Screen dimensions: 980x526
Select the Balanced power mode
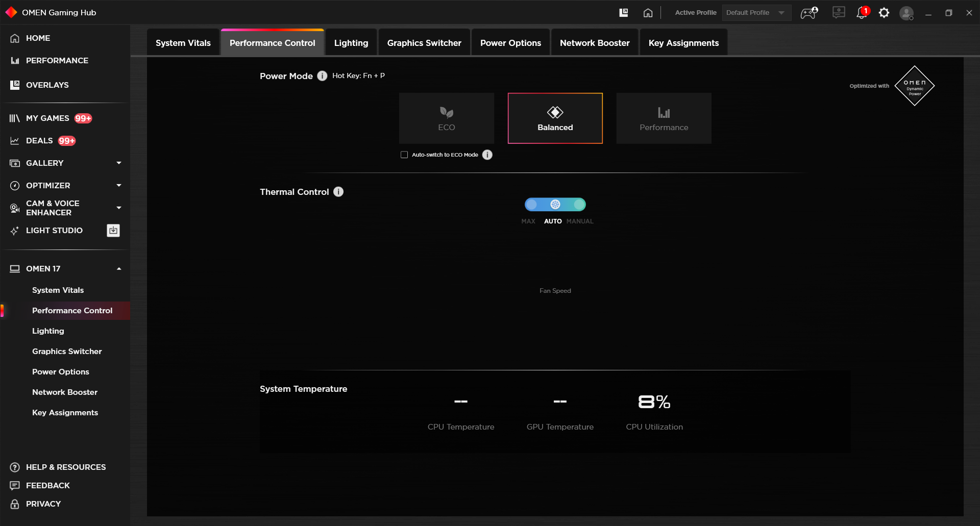555,118
